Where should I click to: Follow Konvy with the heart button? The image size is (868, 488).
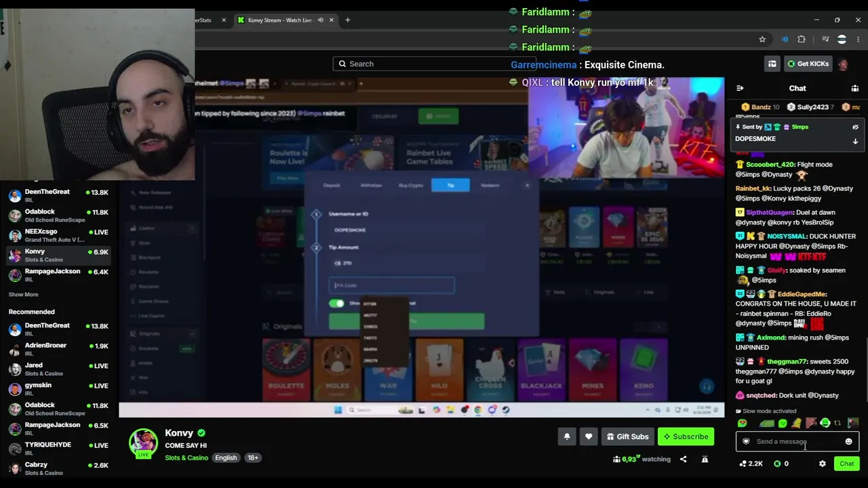click(589, 436)
